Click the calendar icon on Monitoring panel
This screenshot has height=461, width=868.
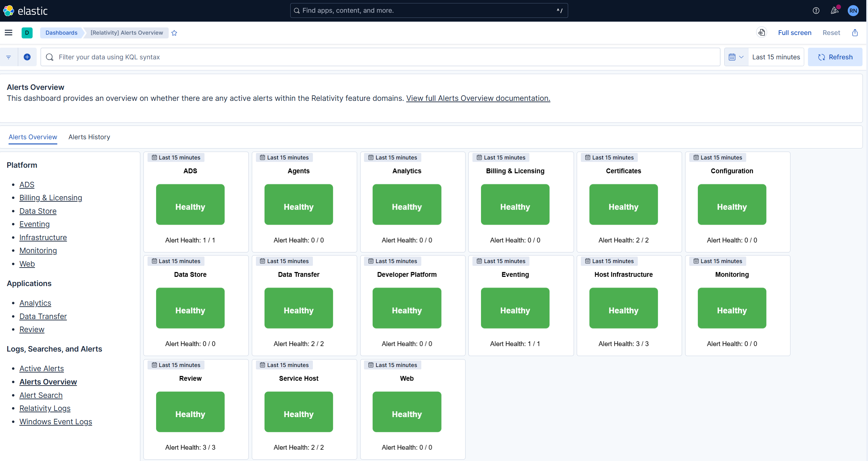[x=696, y=261]
